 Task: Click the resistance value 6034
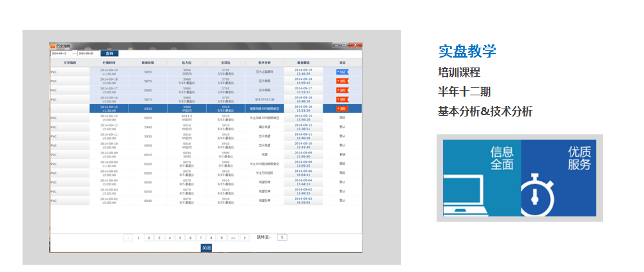point(187,153)
